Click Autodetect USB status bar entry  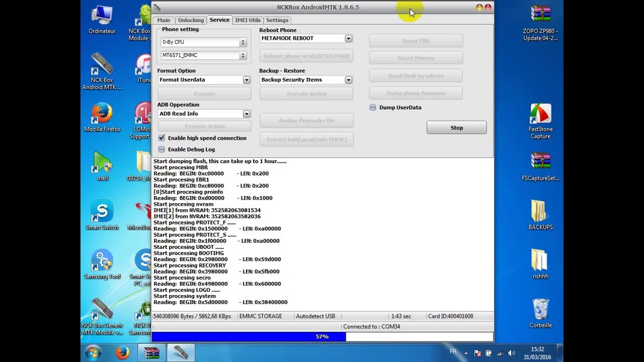[x=315, y=316]
